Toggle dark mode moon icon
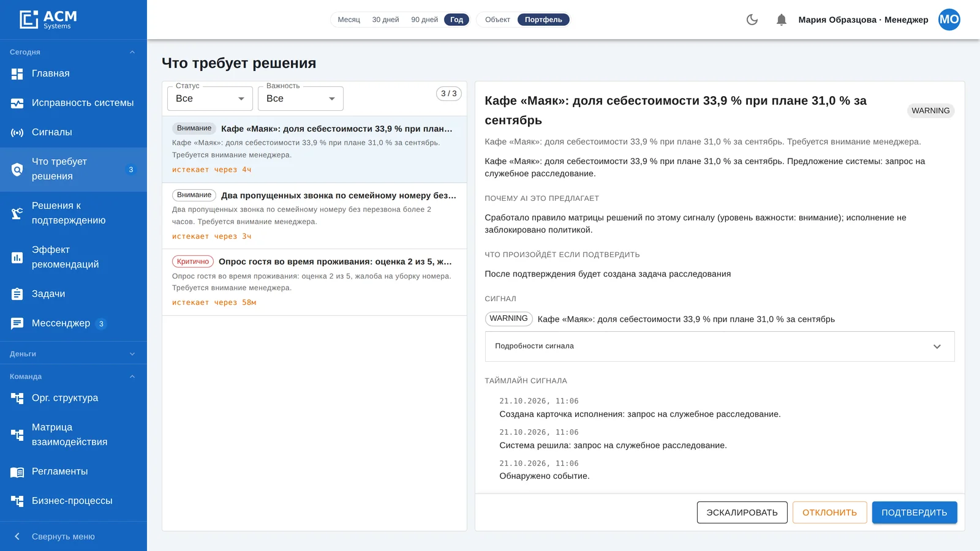The width and height of the screenshot is (980, 551). point(752,20)
